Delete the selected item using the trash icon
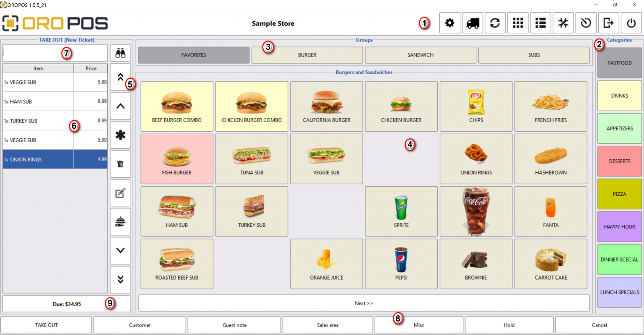 coord(120,164)
